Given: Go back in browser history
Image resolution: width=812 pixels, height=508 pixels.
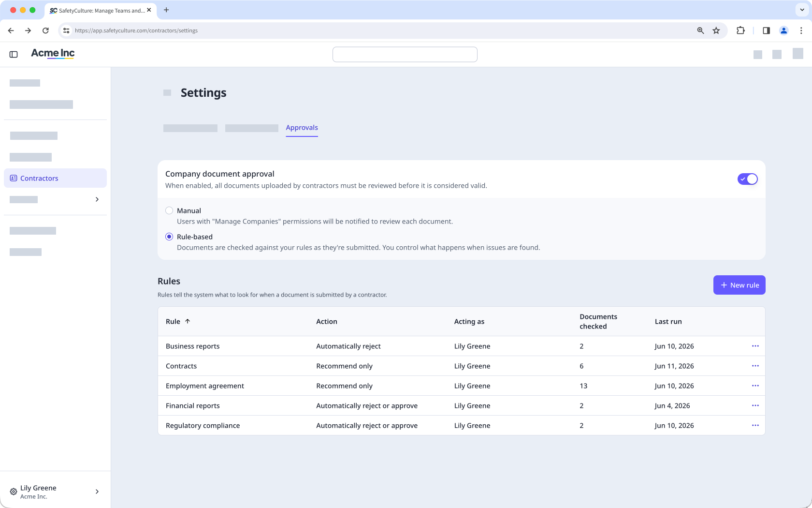Looking at the screenshot, I should (11, 30).
